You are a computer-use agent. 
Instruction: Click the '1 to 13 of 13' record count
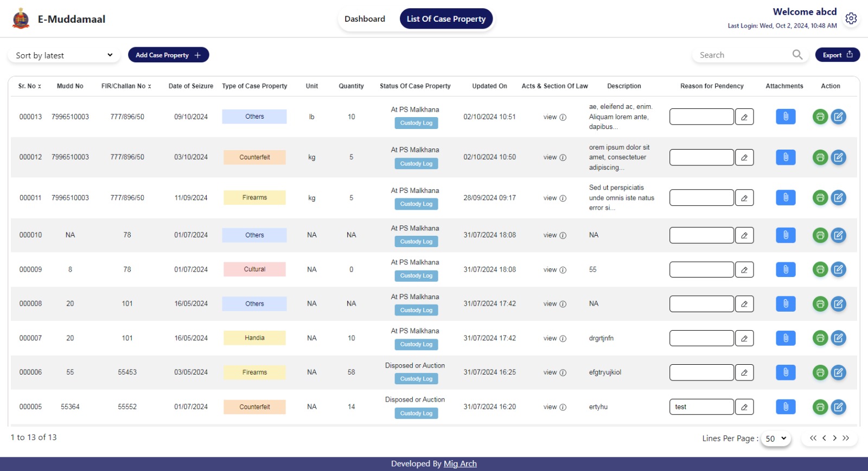(34, 437)
